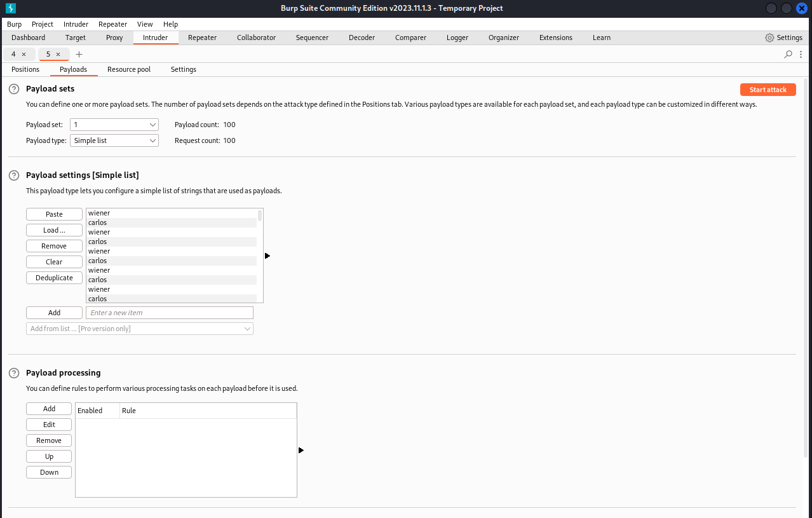Switch to the Proxy tab
Screen dimensions: 812x518
(114, 37)
